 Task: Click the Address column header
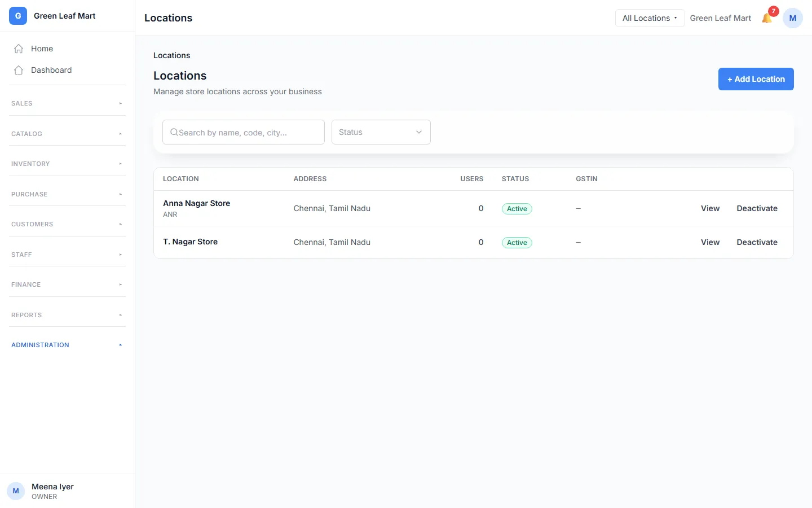point(310,179)
